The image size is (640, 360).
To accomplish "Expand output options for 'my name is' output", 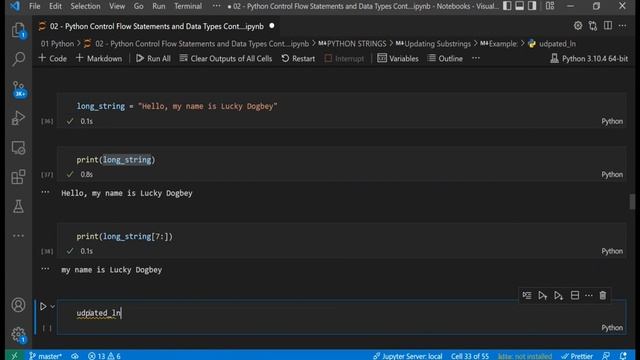I will (45, 269).
